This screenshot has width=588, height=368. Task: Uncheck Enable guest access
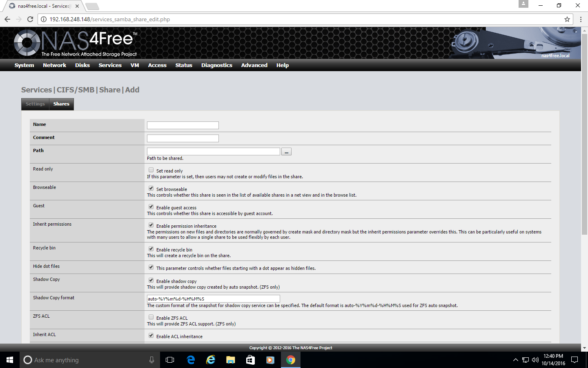(x=151, y=207)
